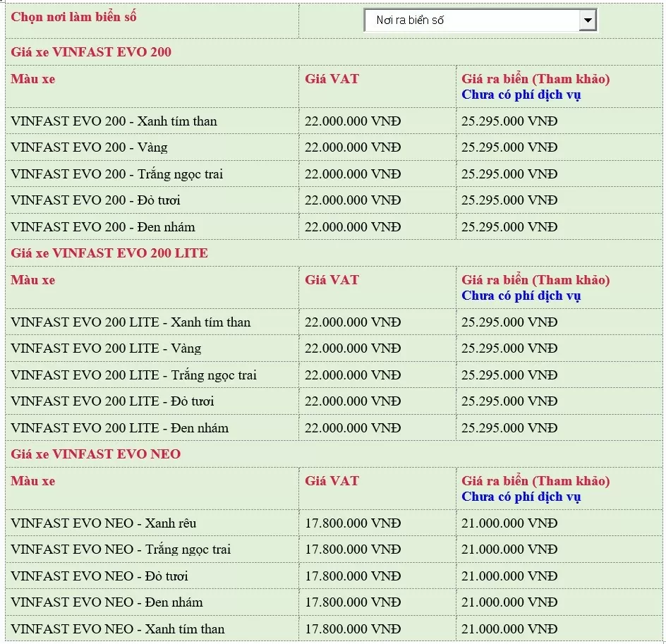Click 'Chưa có phí dịch vụ' under EVO NEO
Image resolution: width=666 pixels, height=644 pixels.
(x=521, y=497)
